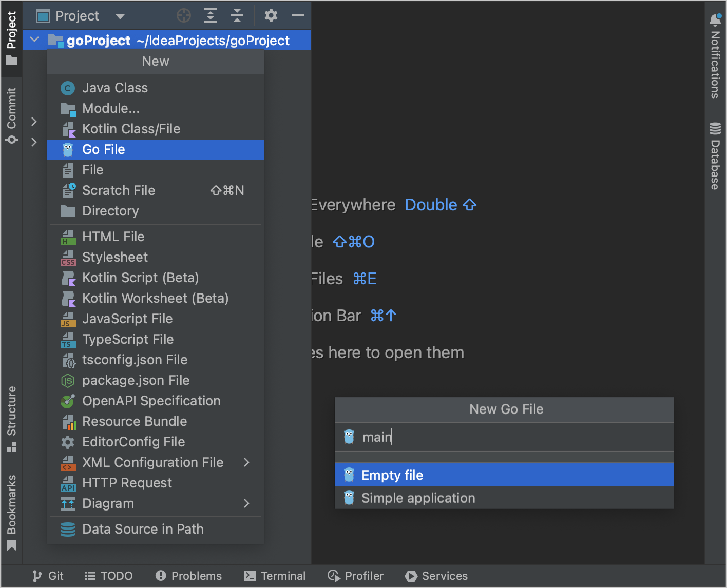Open the Git tool window

click(48, 576)
